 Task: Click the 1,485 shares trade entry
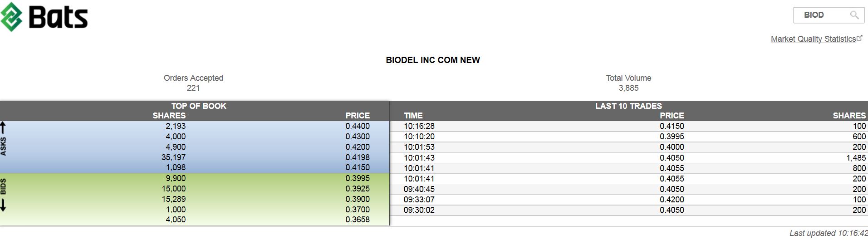[x=856, y=158]
